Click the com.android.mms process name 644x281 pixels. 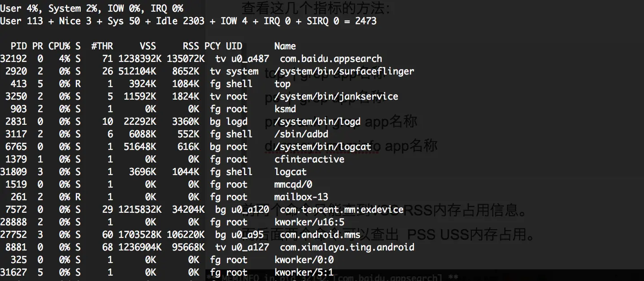pyautogui.click(x=320, y=235)
